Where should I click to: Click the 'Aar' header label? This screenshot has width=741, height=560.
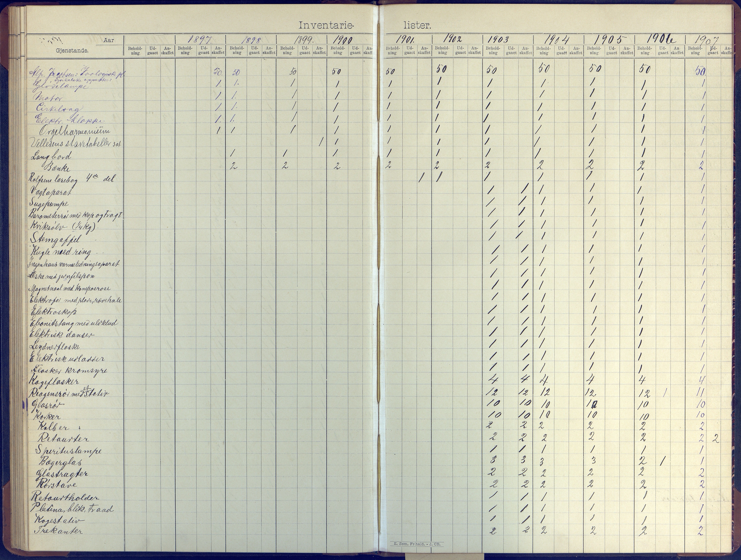(x=109, y=40)
